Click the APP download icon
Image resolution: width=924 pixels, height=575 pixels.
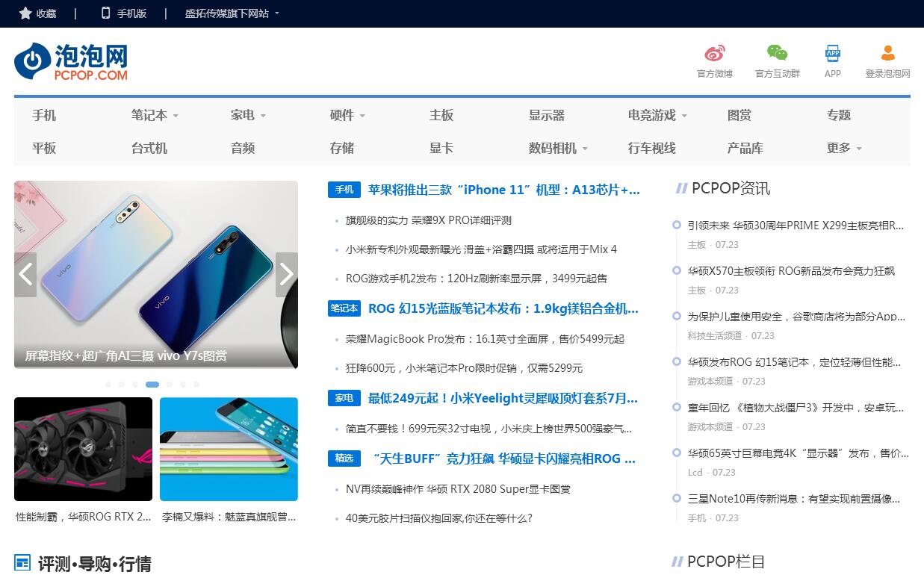(x=832, y=53)
